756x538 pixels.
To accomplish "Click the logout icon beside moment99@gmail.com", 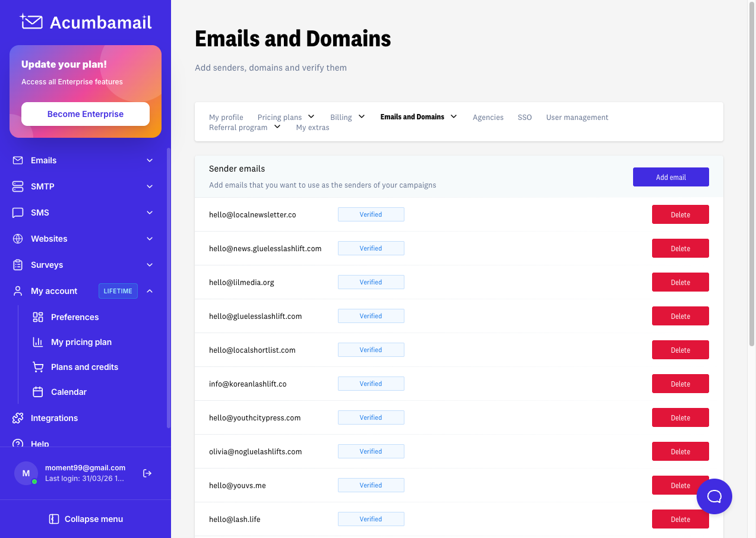I will click(x=147, y=473).
